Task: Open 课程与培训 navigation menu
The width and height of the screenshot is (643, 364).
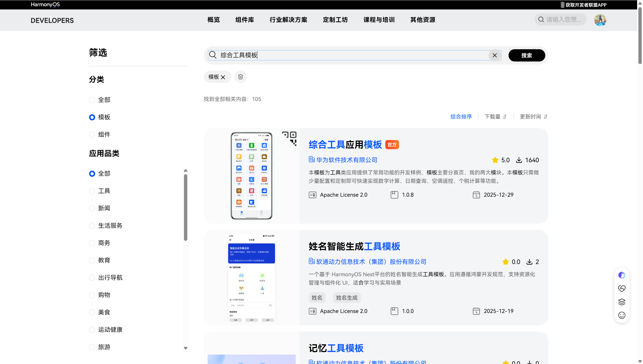Action: (x=379, y=20)
